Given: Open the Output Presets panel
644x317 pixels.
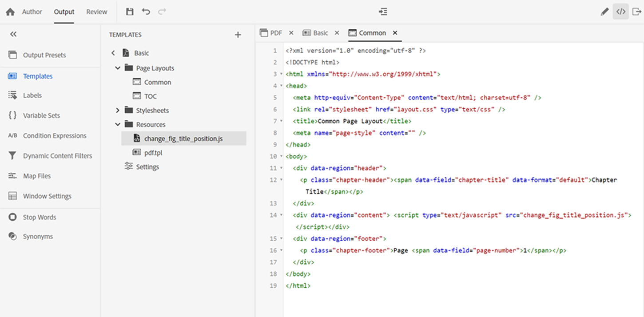Looking at the screenshot, I should [x=44, y=55].
